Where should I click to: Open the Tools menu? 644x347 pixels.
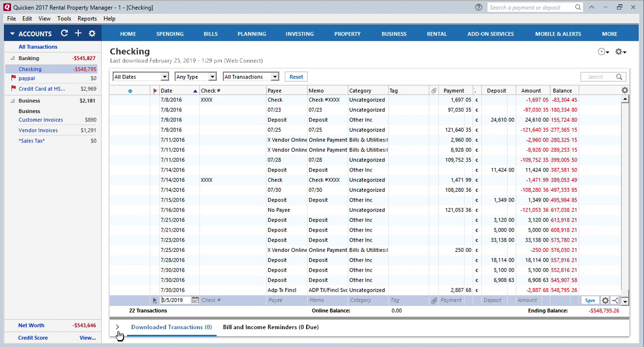(x=64, y=18)
